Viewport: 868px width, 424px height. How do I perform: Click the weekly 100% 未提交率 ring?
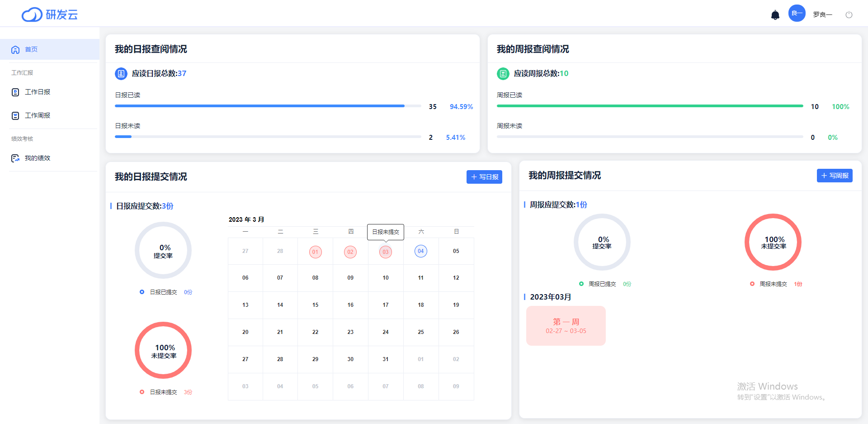click(773, 242)
